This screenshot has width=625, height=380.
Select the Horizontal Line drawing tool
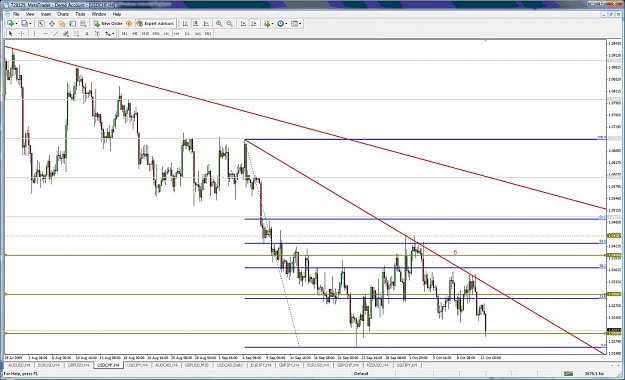pyautogui.click(x=45, y=33)
